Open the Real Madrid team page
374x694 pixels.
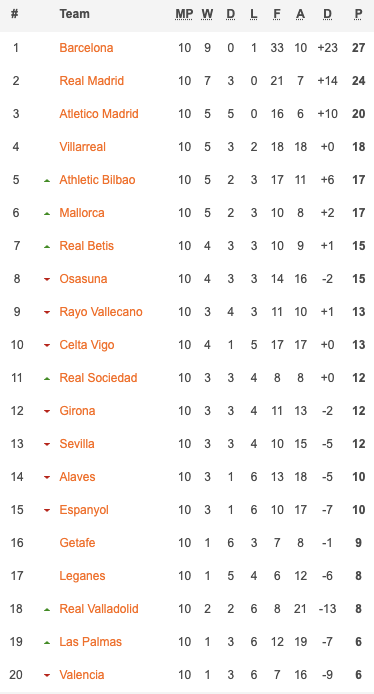point(92,81)
